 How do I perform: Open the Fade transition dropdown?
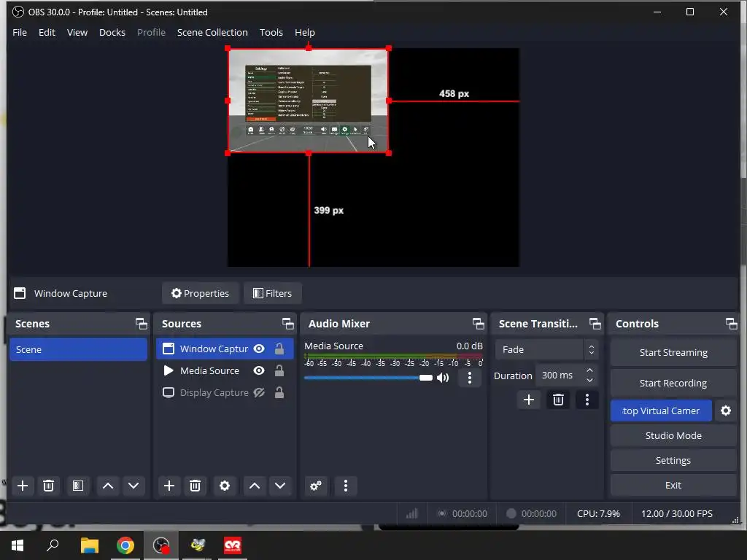[x=546, y=349]
